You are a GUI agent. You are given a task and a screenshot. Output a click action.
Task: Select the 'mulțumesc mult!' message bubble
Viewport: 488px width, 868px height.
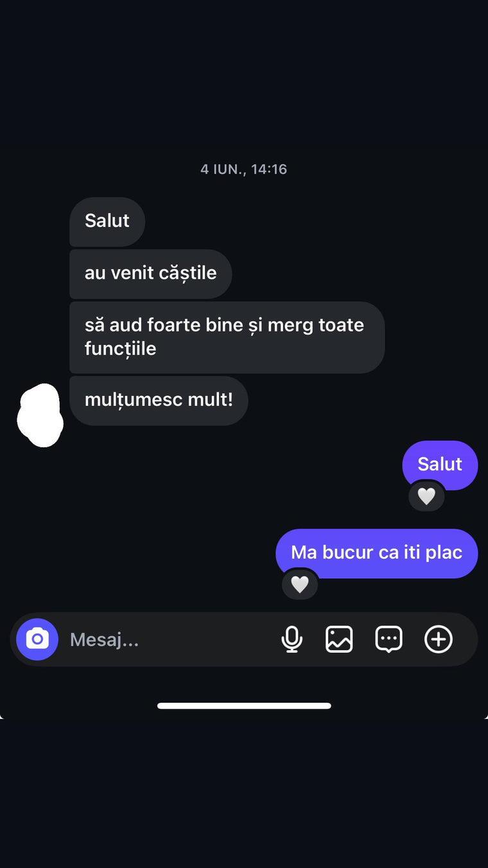(x=159, y=400)
